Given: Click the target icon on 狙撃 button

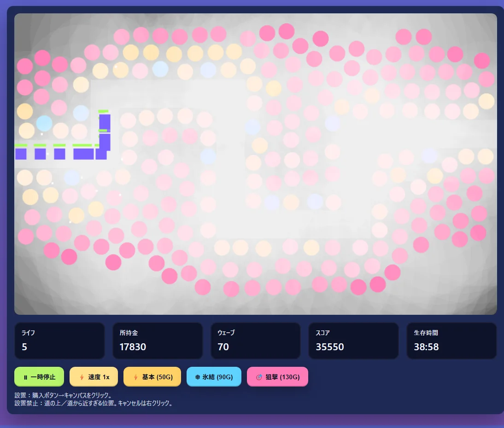Looking at the screenshot, I should click(x=259, y=377).
